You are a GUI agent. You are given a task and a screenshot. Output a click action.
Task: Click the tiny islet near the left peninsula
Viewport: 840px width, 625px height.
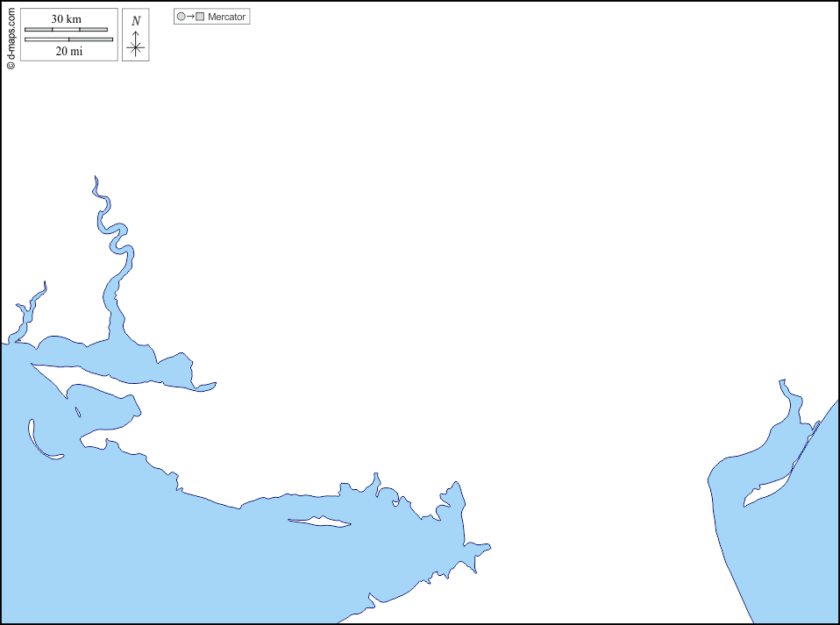[78, 412]
